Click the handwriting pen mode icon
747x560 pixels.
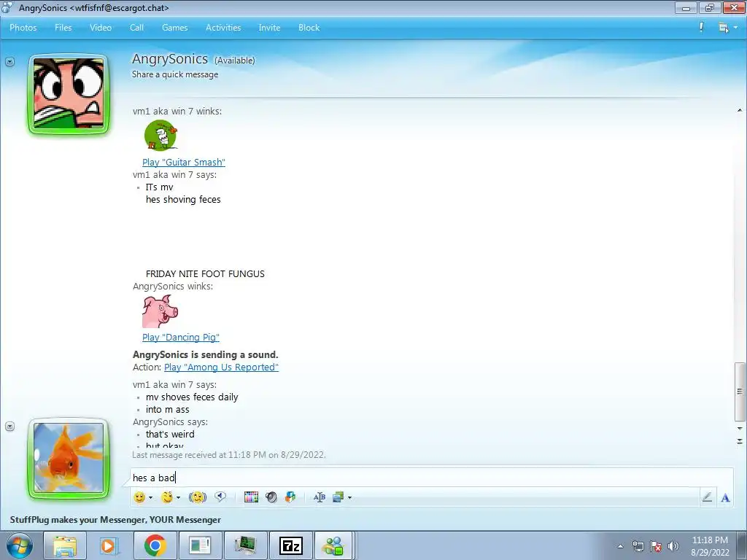707,497
